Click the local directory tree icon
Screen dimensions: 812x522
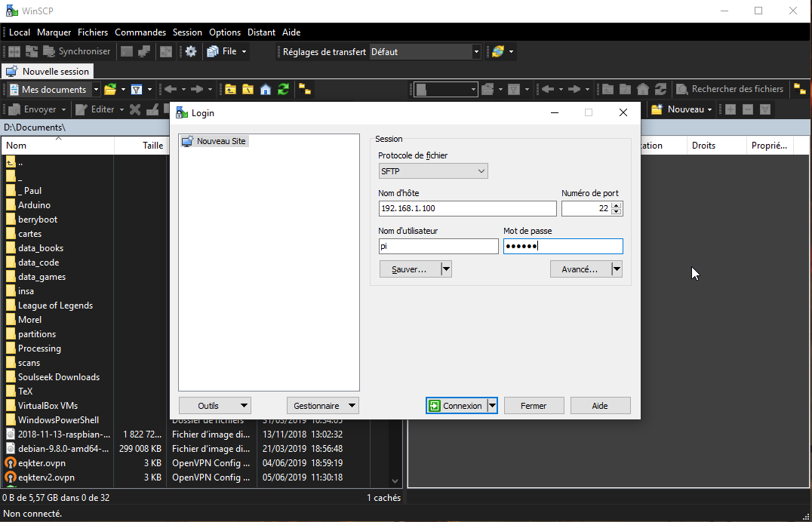click(305, 89)
